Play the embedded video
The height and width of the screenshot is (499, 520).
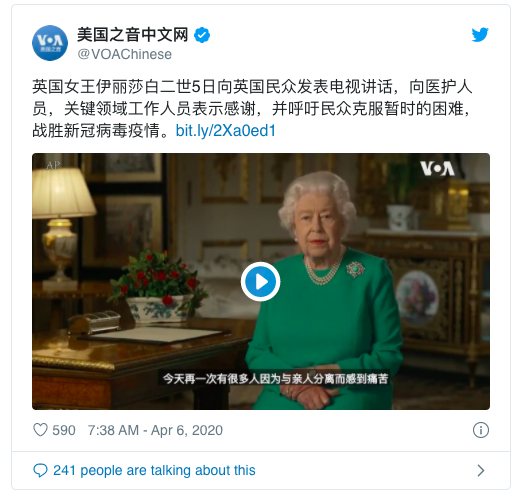pyautogui.click(x=260, y=282)
